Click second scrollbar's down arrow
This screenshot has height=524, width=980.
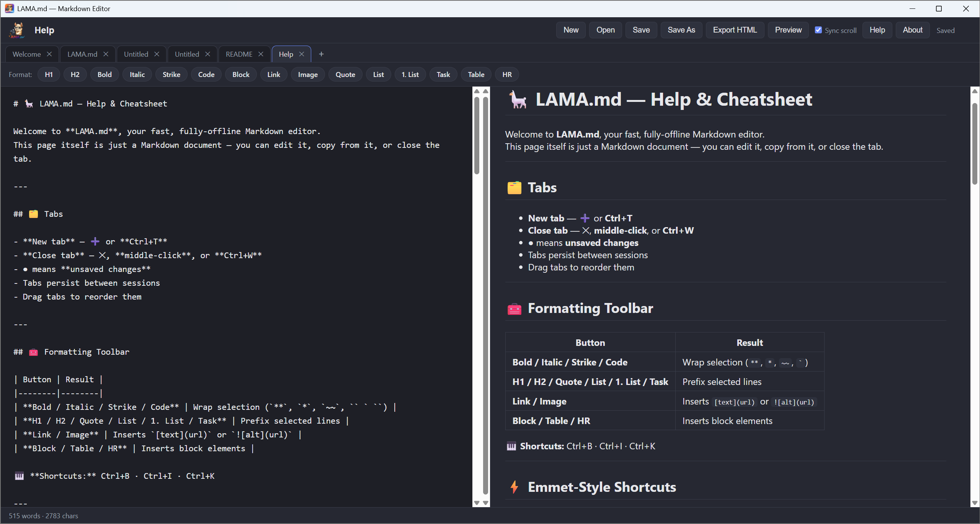coord(486,503)
